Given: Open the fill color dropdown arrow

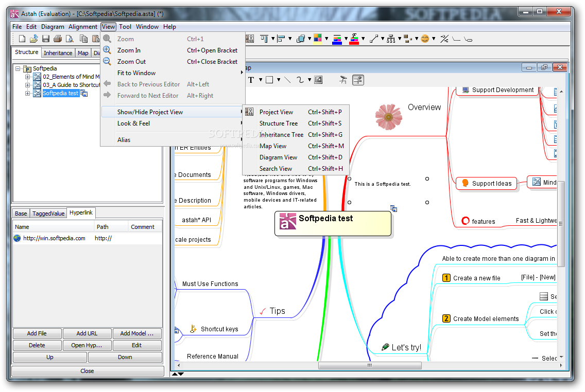Looking at the screenshot, I should (326, 39).
